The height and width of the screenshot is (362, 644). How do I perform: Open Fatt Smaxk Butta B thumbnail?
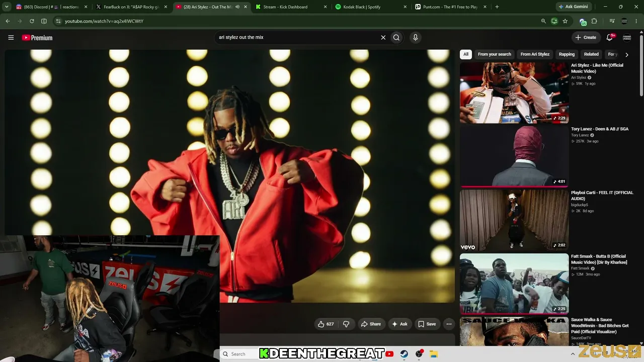(x=514, y=284)
